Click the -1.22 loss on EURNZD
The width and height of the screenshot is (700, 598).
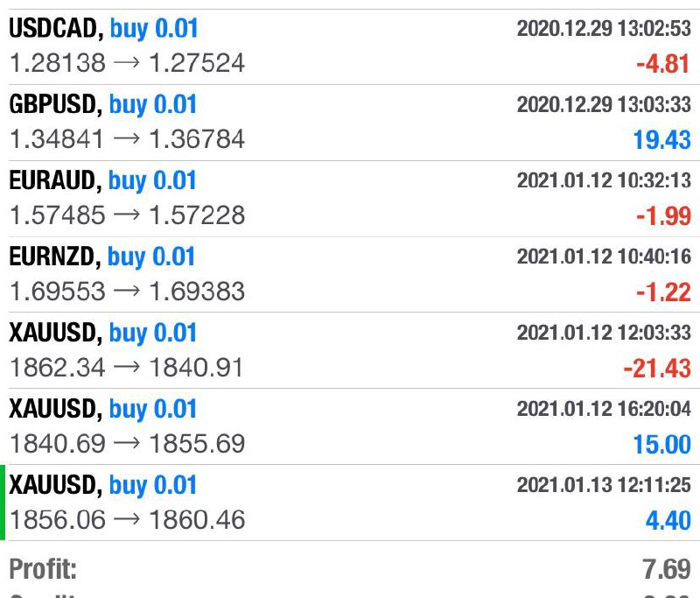click(x=663, y=292)
